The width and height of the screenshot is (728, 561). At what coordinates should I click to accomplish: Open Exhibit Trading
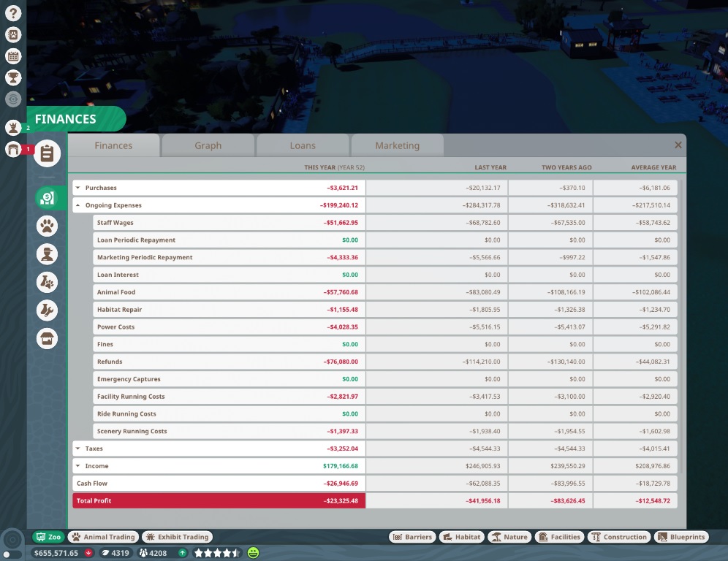[x=177, y=537]
